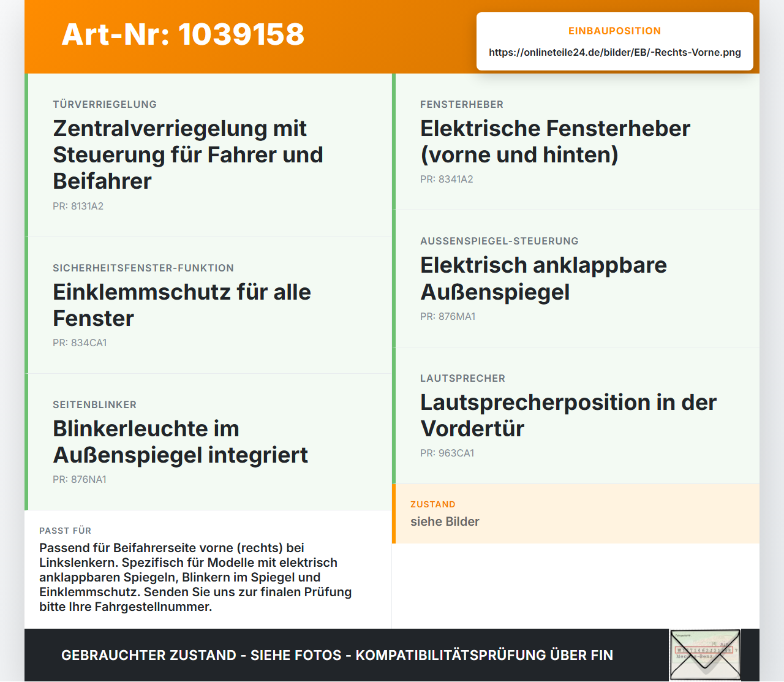Click the Türverriegelung category label

coord(105,104)
